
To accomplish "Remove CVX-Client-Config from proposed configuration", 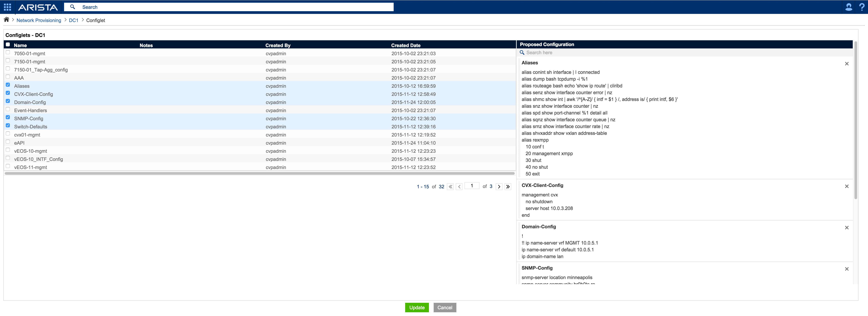I will (x=846, y=186).
